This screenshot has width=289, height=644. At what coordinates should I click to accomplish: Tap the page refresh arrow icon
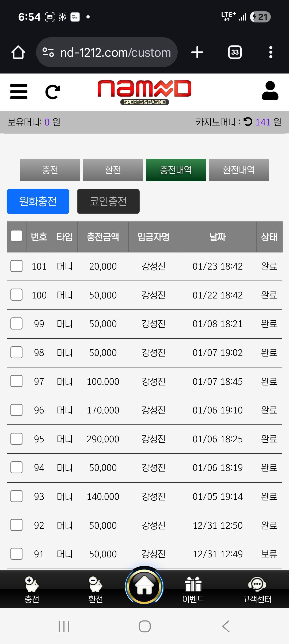[x=53, y=92]
